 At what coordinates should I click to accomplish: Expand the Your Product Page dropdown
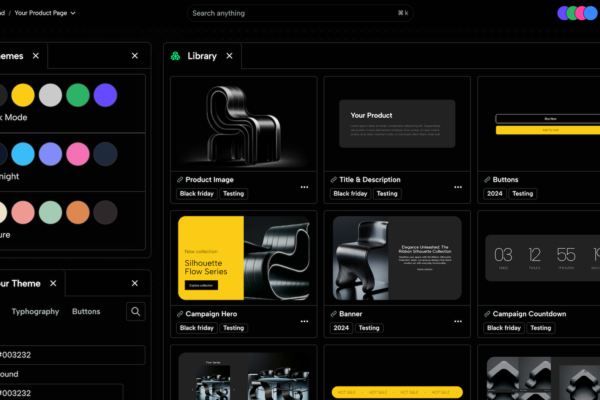tap(72, 13)
